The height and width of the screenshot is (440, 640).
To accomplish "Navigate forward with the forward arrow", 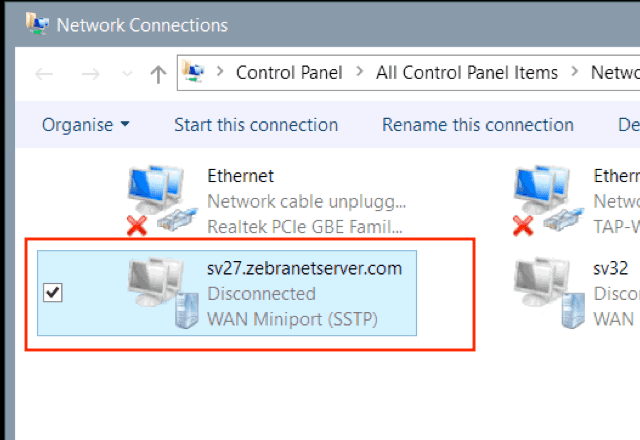I will [90, 73].
